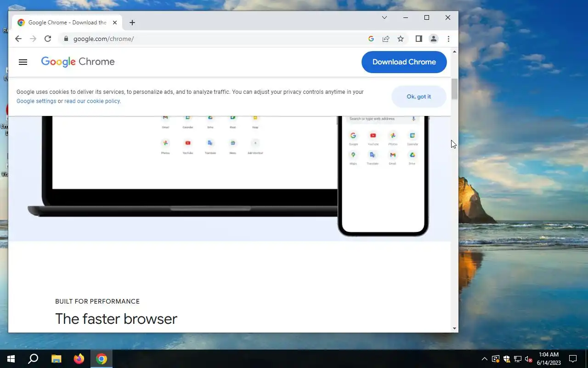Click the Chrome taskbar icon
Screen dimensions: 588x368
pos(102,359)
